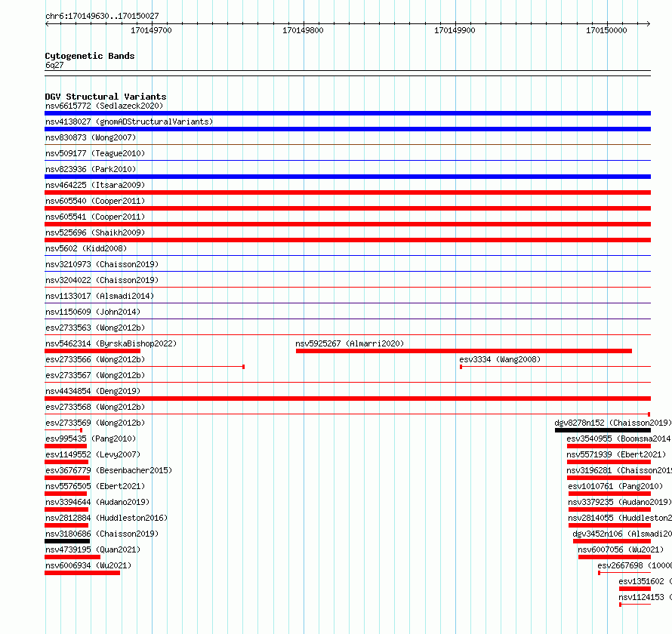
Task: Click the nsv605540 (Cooper2011) label
Action: tap(95, 201)
